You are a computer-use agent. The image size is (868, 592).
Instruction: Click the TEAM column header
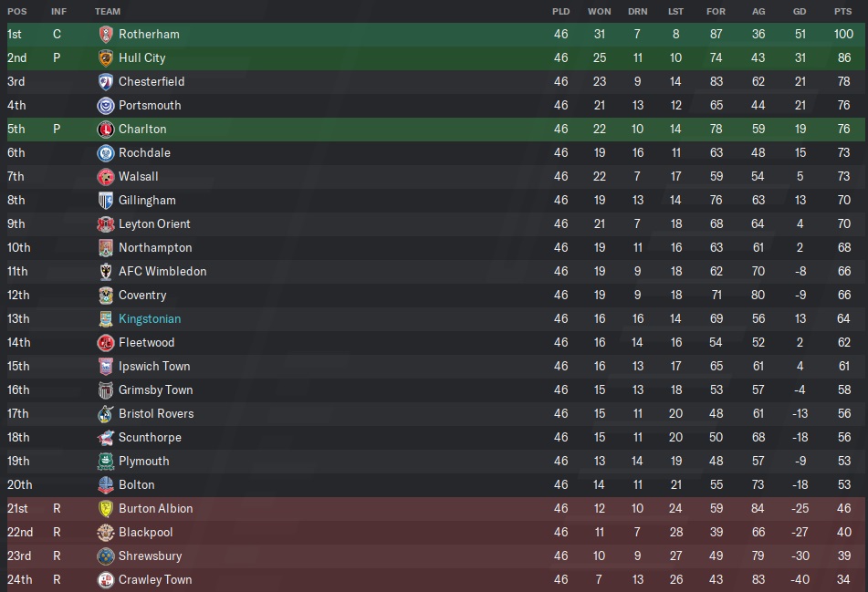tap(108, 11)
